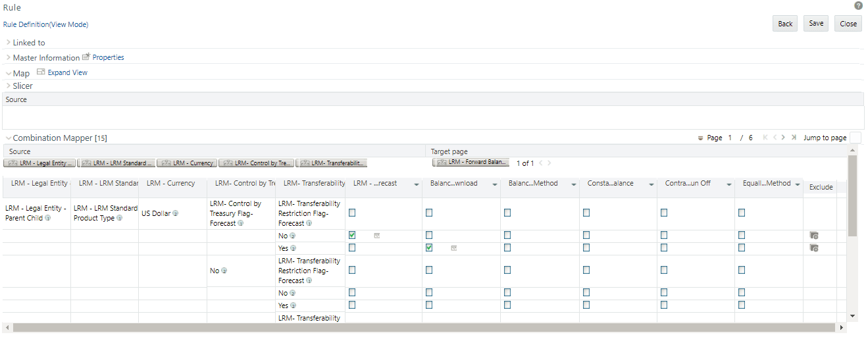This screenshot has height=343, width=868.
Task: Jump to the last page of the pager
Action: [x=794, y=138]
